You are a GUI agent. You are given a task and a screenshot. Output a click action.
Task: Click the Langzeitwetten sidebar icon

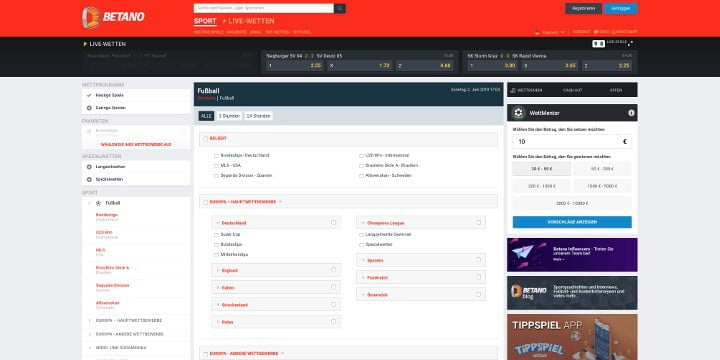coord(89,167)
